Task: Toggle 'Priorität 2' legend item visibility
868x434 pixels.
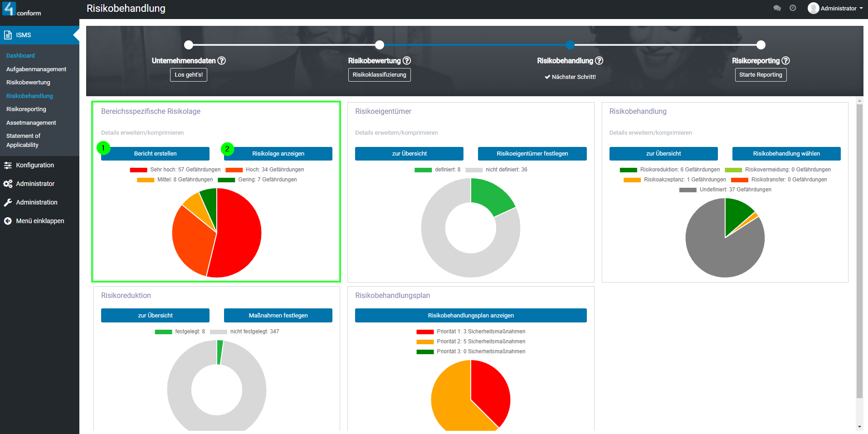Action: click(471, 341)
